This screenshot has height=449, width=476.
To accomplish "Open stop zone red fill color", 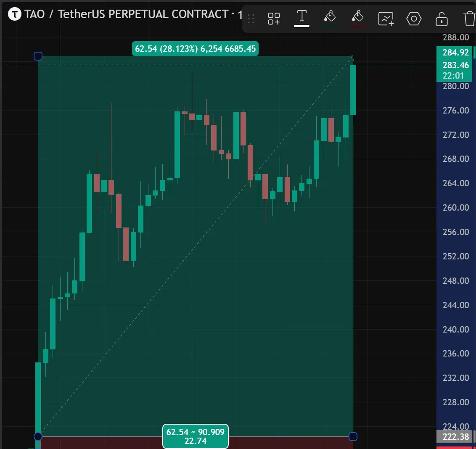I will 357,18.
